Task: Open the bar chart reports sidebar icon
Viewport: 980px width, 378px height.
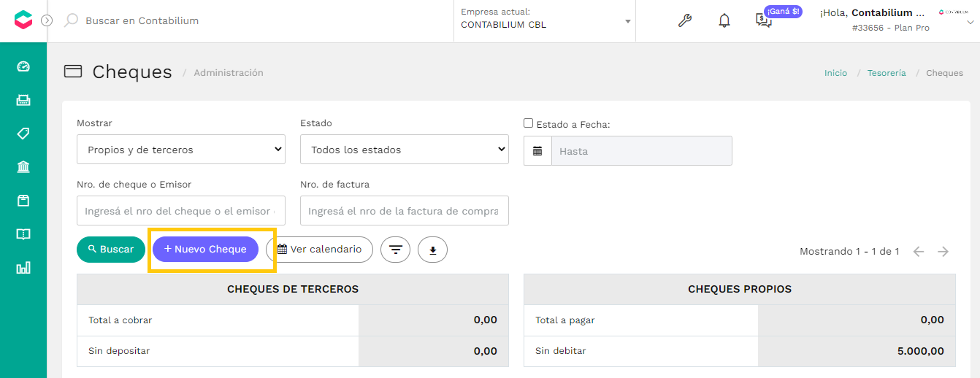Action: click(23, 268)
